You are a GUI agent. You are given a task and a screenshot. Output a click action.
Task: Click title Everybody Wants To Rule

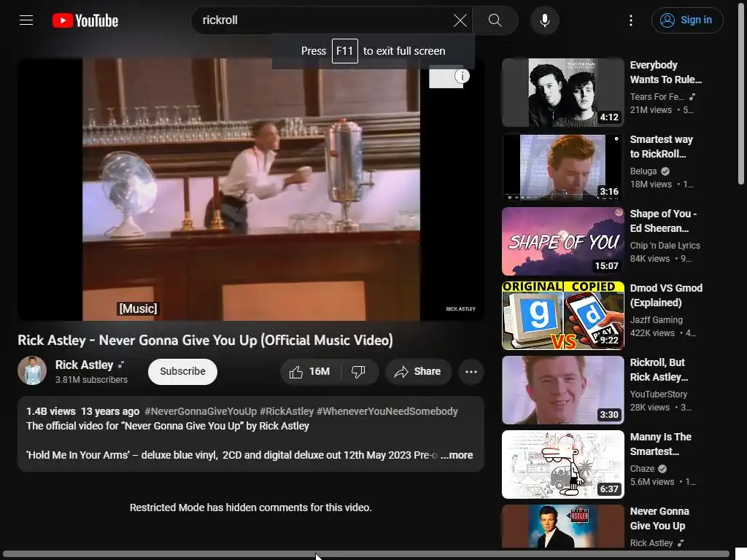coord(665,72)
